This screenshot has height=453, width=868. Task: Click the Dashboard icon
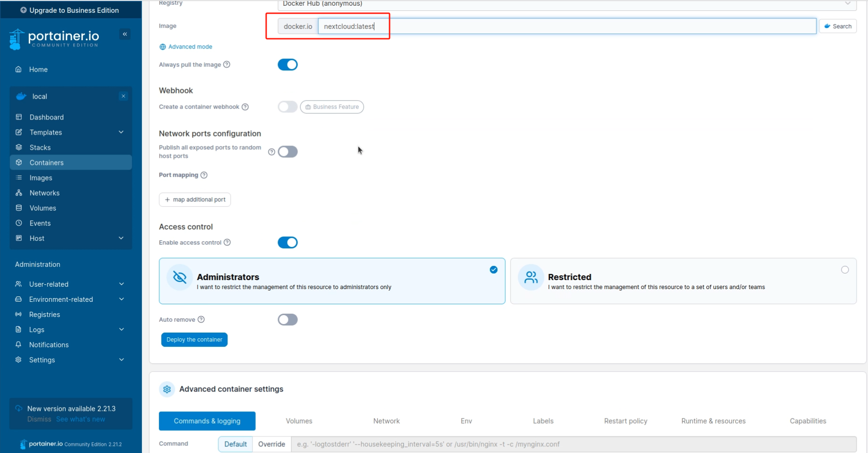(x=19, y=117)
